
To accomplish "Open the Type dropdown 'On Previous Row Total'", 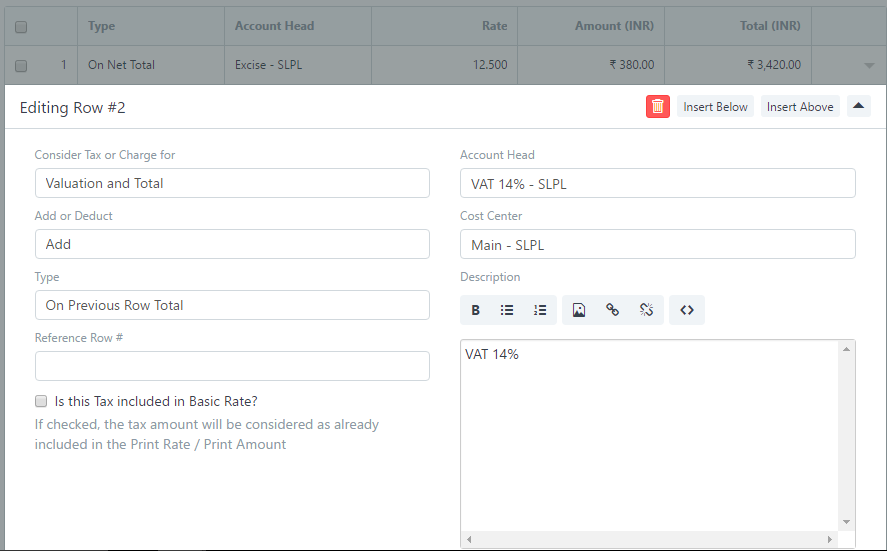I will 232,305.
